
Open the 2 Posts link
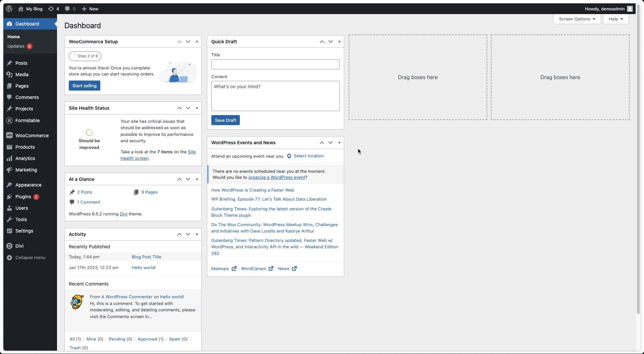85,192
